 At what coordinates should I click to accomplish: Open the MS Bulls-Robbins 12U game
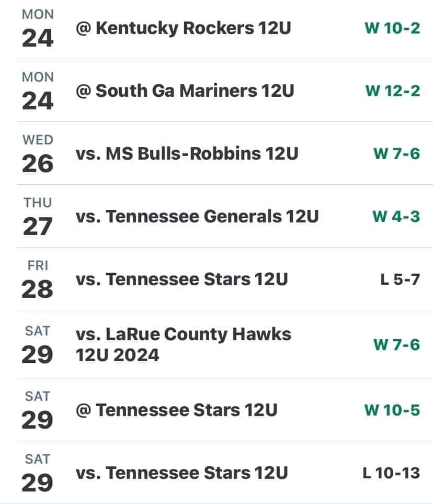tap(187, 154)
